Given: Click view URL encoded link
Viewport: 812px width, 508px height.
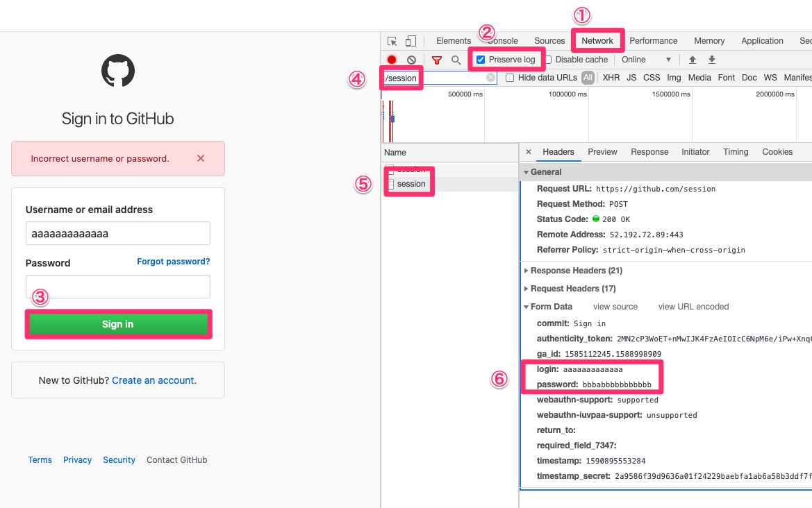Looking at the screenshot, I should pyautogui.click(x=693, y=307).
